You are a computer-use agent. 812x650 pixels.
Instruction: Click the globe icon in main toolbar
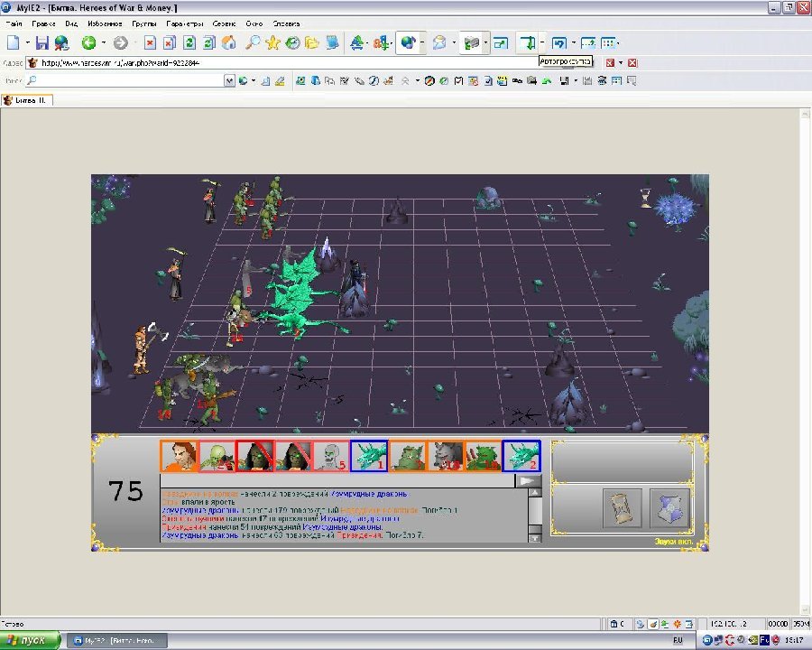(408, 43)
